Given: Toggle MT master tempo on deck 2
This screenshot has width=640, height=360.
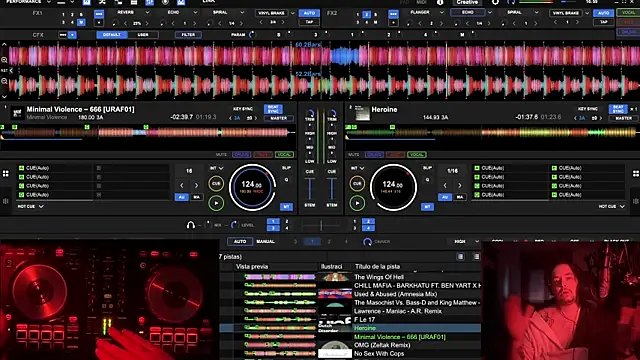Looking at the screenshot, I should (427, 207).
